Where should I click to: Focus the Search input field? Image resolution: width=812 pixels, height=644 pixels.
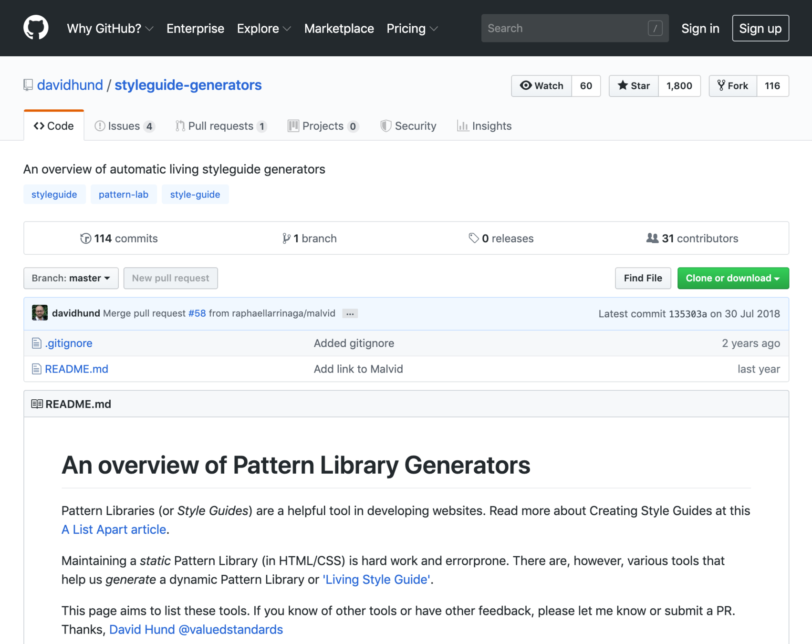pyautogui.click(x=575, y=29)
